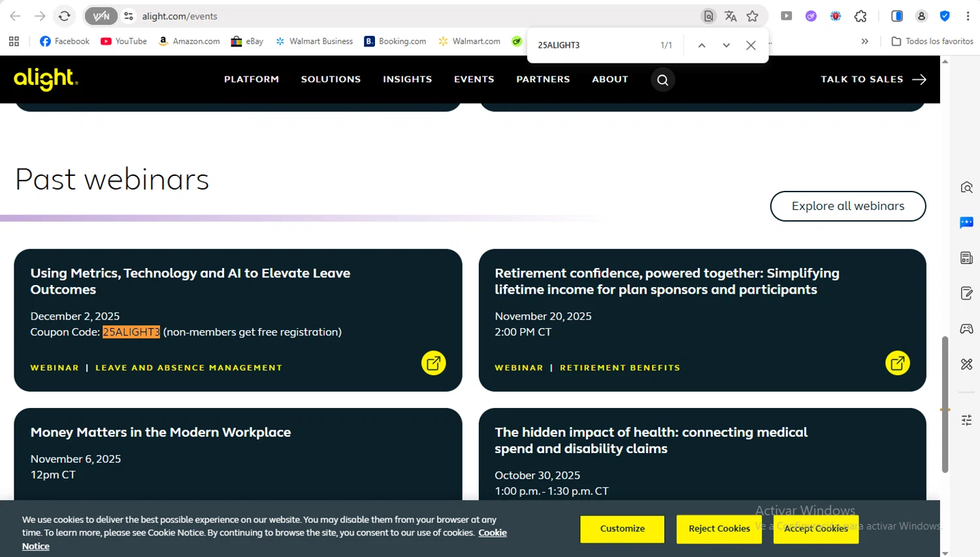The image size is (980, 557).
Task: Open the extensions puzzle icon
Action: point(860,16)
